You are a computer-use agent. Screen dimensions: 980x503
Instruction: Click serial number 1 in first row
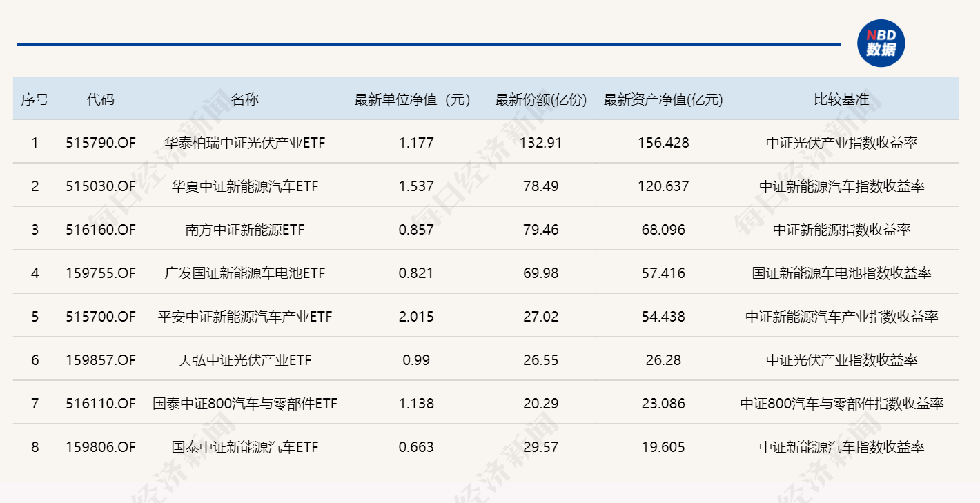35,143
